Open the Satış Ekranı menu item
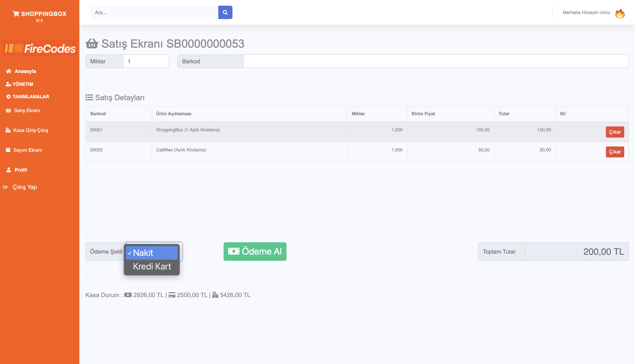Image resolution: width=635 pixels, height=364 pixels. click(27, 110)
